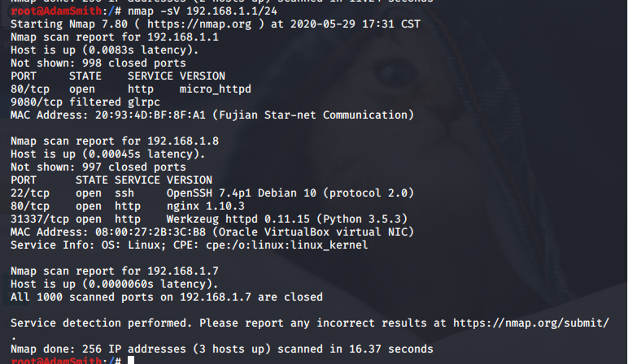The image size is (628, 364).
Task: Click the 'Nmap done: 256 IP addresses' summary
Action: [222, 349]
